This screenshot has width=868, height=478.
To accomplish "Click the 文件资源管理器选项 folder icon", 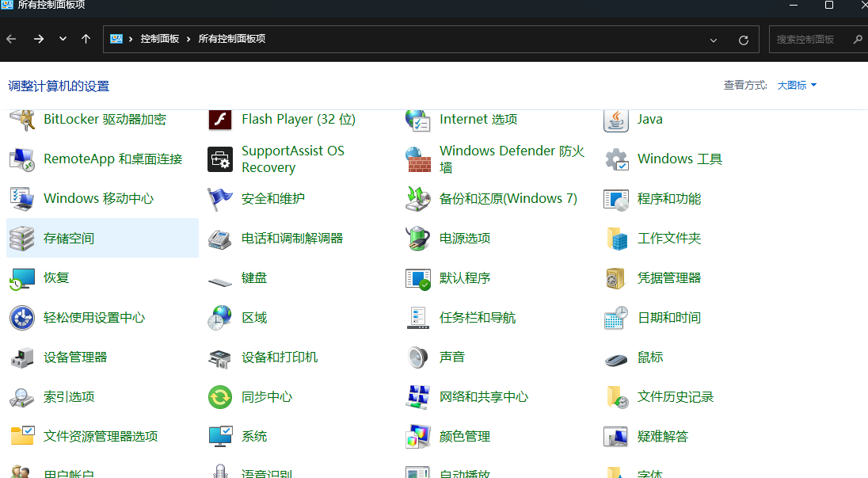I will pyautogui.click(x=22, y=437).
